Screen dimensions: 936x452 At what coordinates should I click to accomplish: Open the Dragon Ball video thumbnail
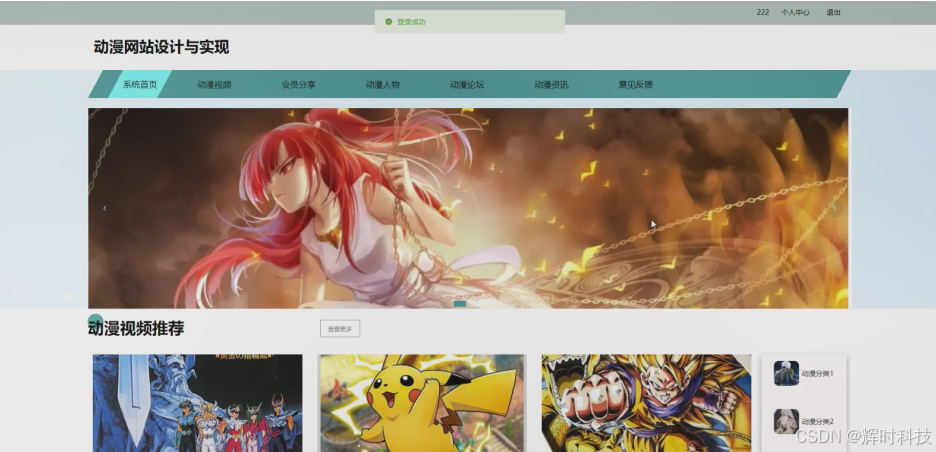pyautogui.click(x=646, y=403)
